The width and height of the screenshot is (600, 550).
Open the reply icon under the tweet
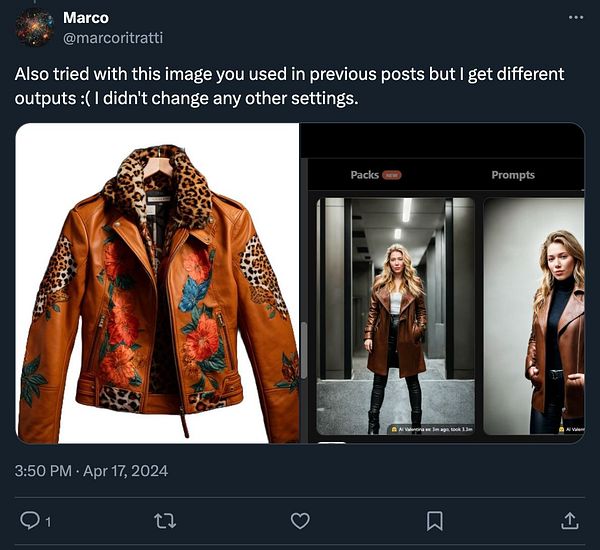tap(29, 520)
